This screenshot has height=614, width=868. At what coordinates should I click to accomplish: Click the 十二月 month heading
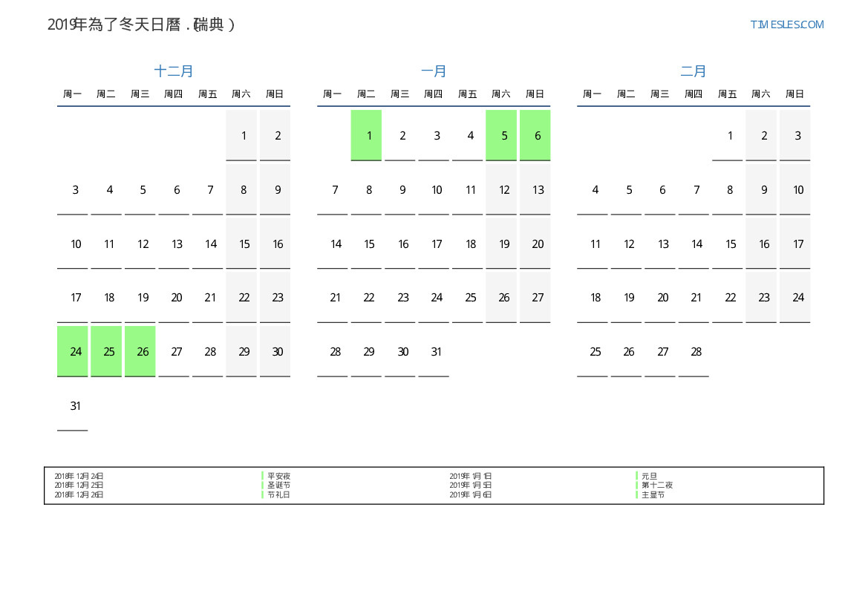pos(174,71)
